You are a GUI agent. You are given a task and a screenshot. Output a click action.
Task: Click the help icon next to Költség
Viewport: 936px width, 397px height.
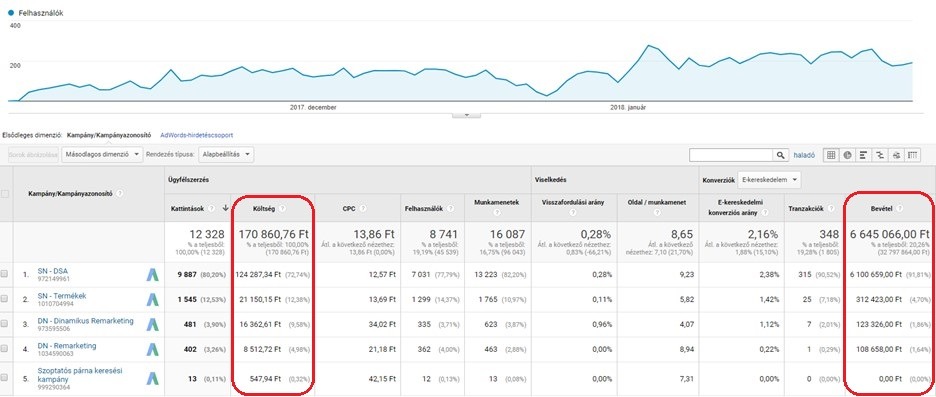[x=282, y=208]
